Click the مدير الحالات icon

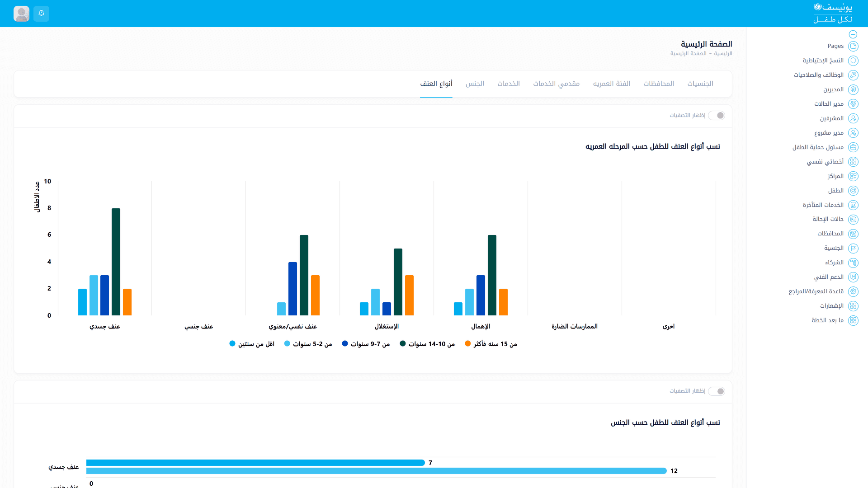(x=853, y=104)
